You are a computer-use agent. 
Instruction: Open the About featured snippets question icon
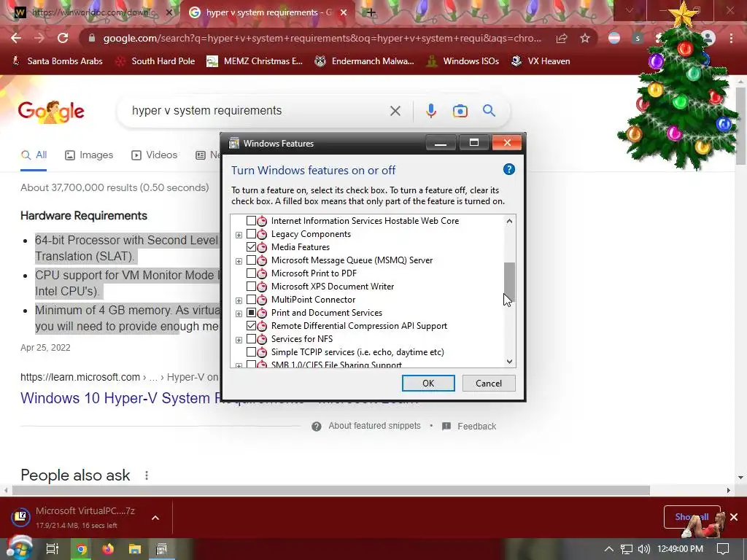point(317,426)
